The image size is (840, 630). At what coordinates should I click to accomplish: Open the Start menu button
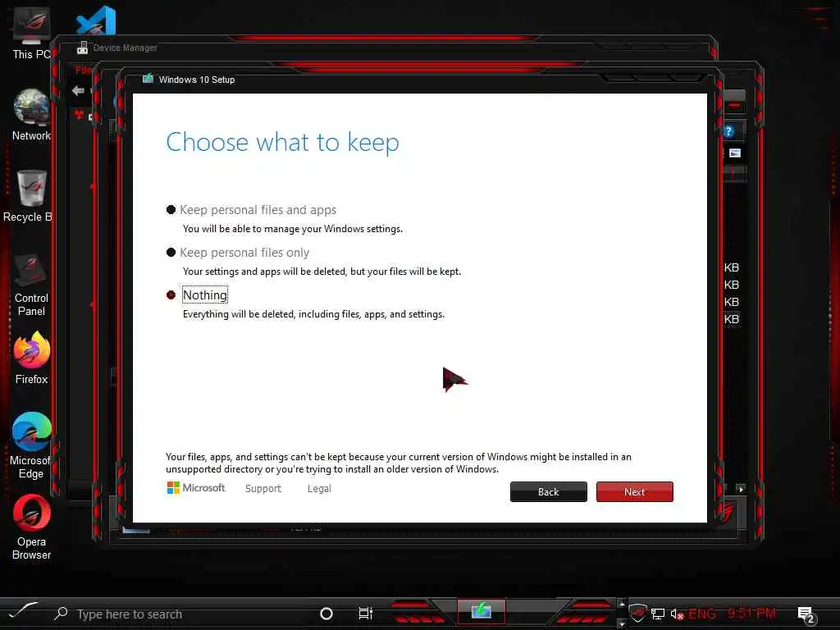point(22,612)
